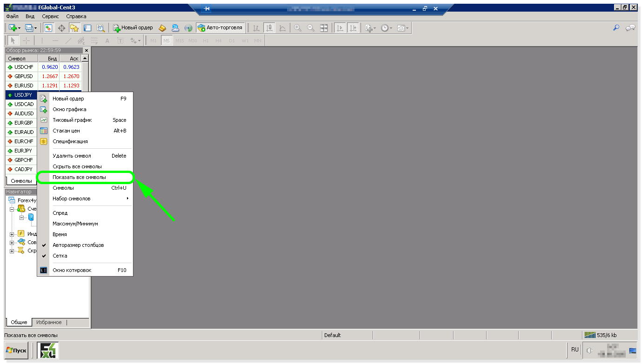
Task: Click the up arrow of Market Watch scrollbar
Action: [x=85, y=59]
